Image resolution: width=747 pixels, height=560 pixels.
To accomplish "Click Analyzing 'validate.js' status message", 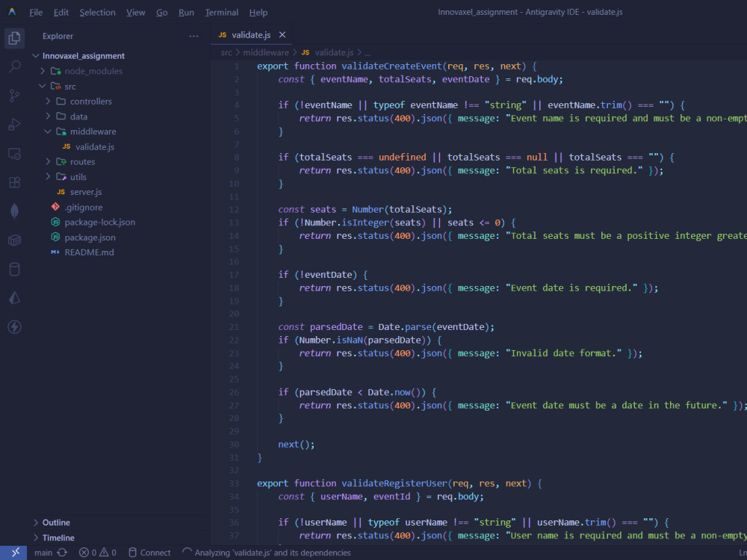I will coord(267,553).
